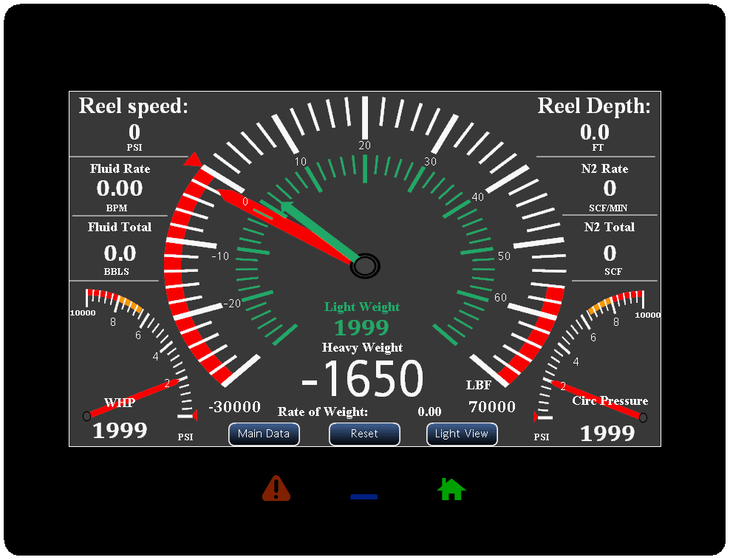This screenshot has height=560, width=730.
Task: Click the Reel Depth 0.0 FT reading
Action: coord(595,133)
